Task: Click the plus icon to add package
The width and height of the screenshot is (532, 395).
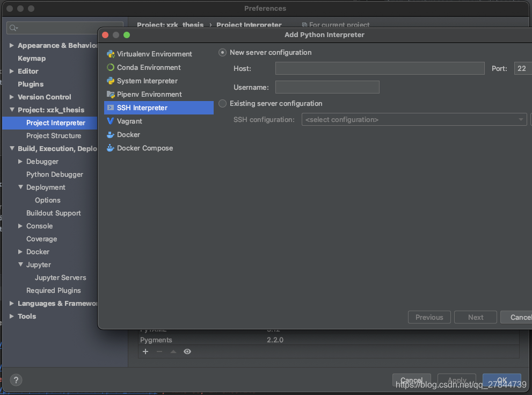Action: click(145, 351)
